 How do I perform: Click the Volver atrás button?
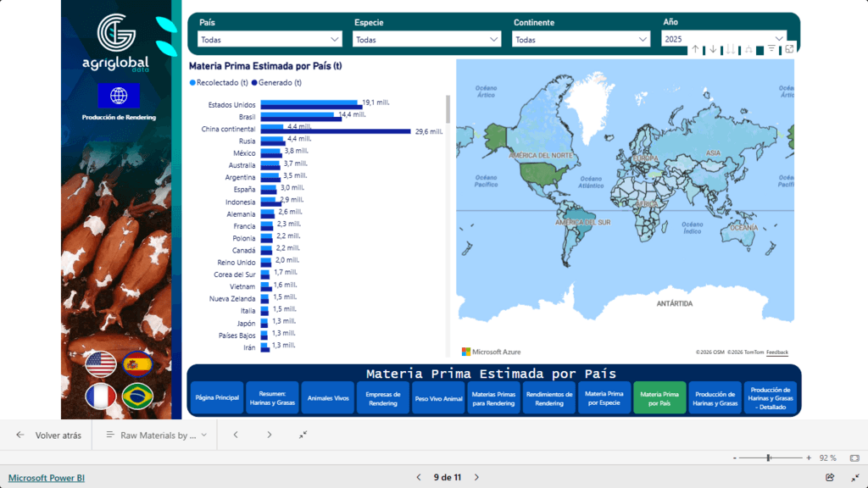click(x=48, y=435)
